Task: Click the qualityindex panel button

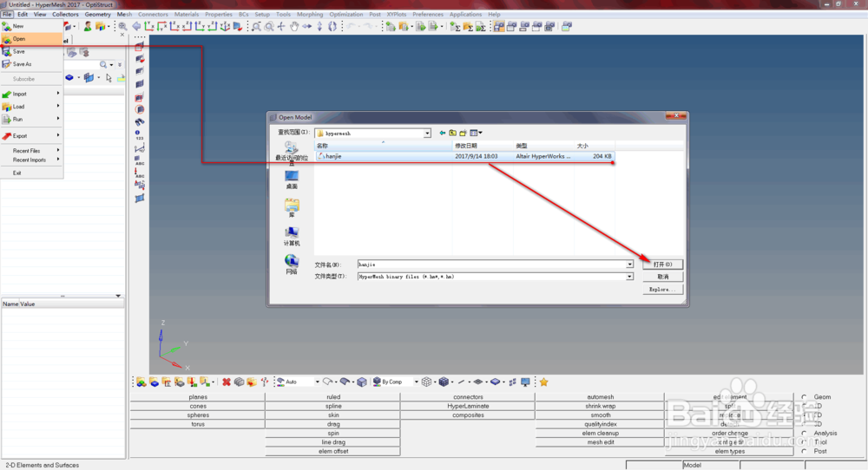Action: (x=600, y=424)
